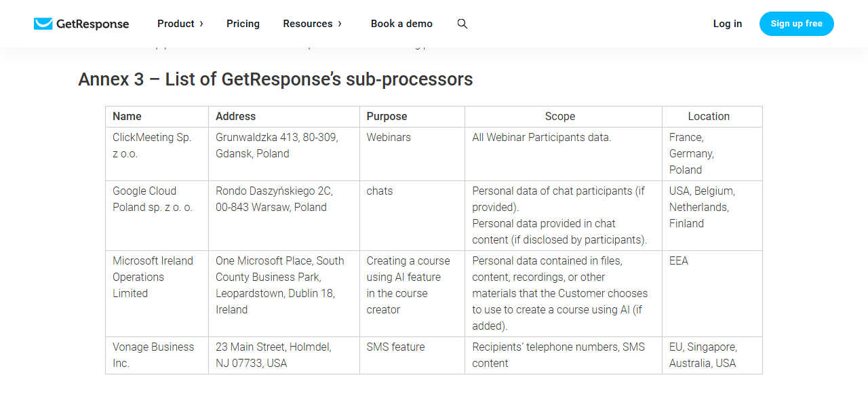This screenshot has height=407, width=868.
Task: Select the chat participants personal data cell
Action: pyautogui.click(x=564, y=216)
